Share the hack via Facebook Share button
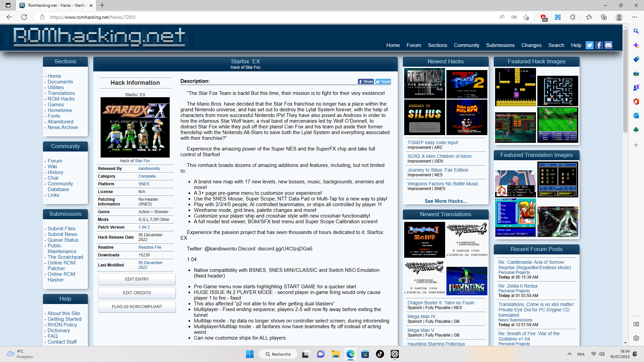The width and height of the screenshot is (644, 362). pyautogui.click(x=366, y=81)
